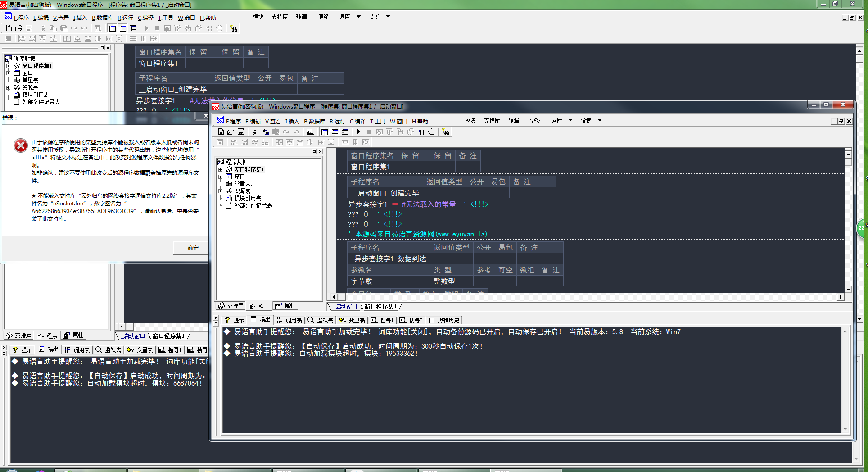
Task: Click front editor horizontal scroll-right arrow
Action: point(841,297)
